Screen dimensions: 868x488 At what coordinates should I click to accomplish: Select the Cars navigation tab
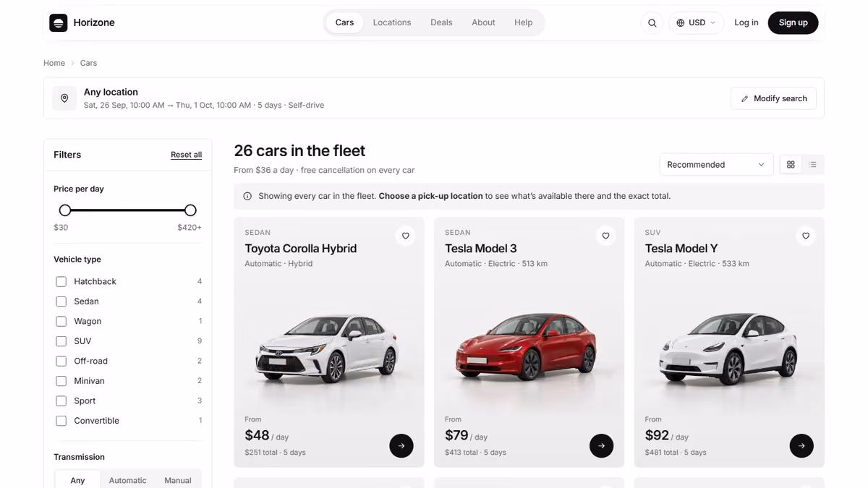(x=344, y=22)
